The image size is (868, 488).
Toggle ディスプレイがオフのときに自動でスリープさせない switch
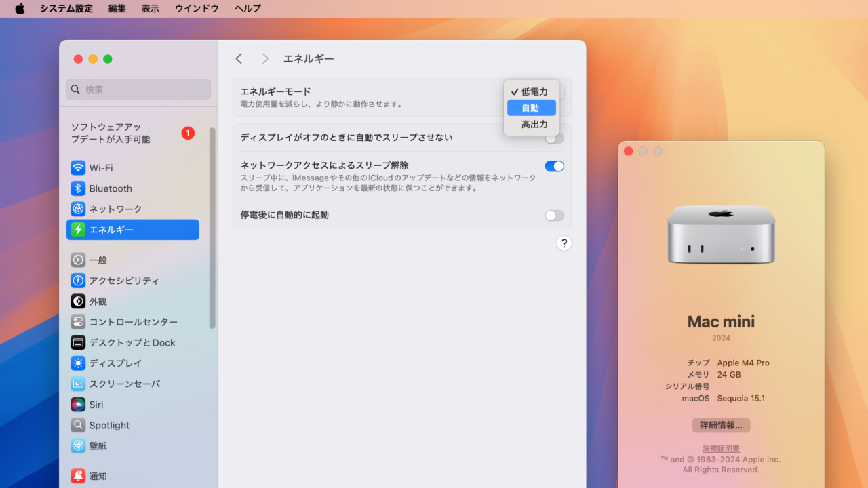[554, 138]
